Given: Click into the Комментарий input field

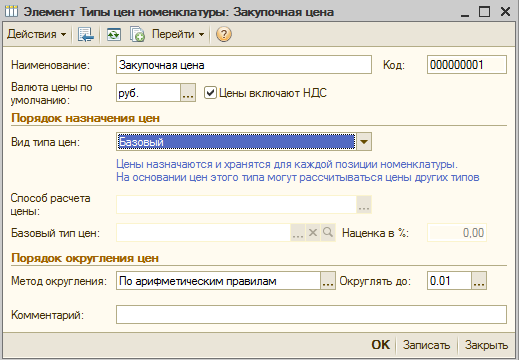Looking at the screenshot, I should (x=311, y=314).
